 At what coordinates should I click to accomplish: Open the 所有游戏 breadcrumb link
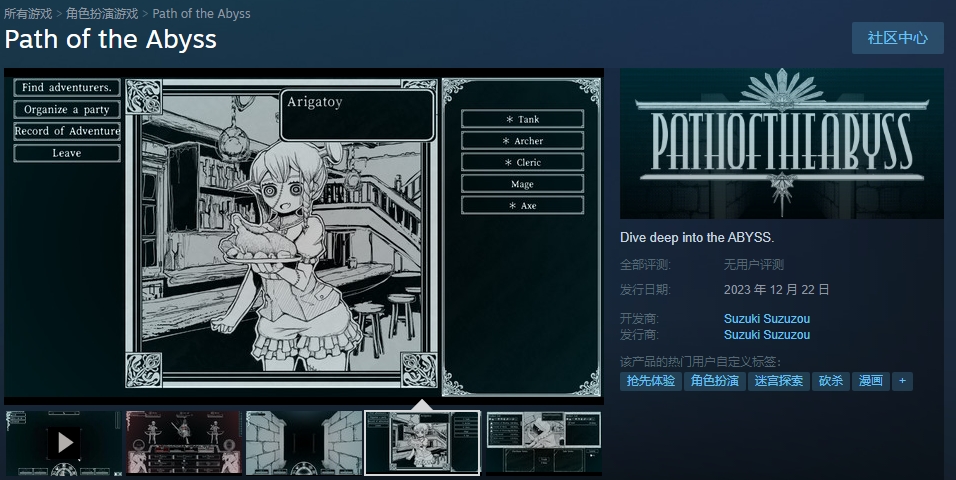click(x=28, y=13)
